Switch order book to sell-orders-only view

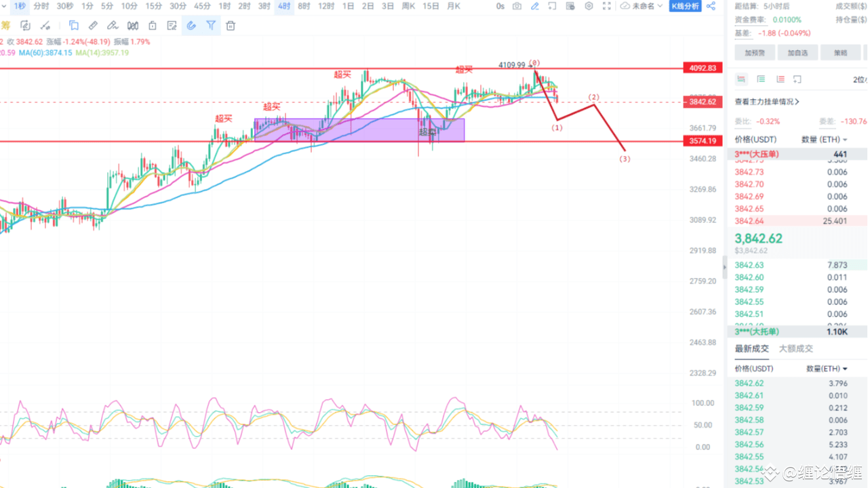tap(781, 79)
